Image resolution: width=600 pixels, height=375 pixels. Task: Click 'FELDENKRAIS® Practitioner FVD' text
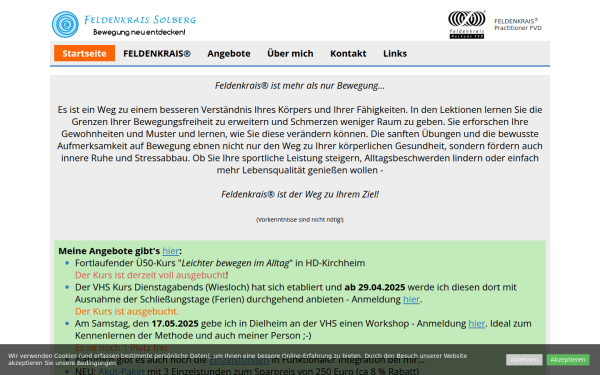(518, 24)
